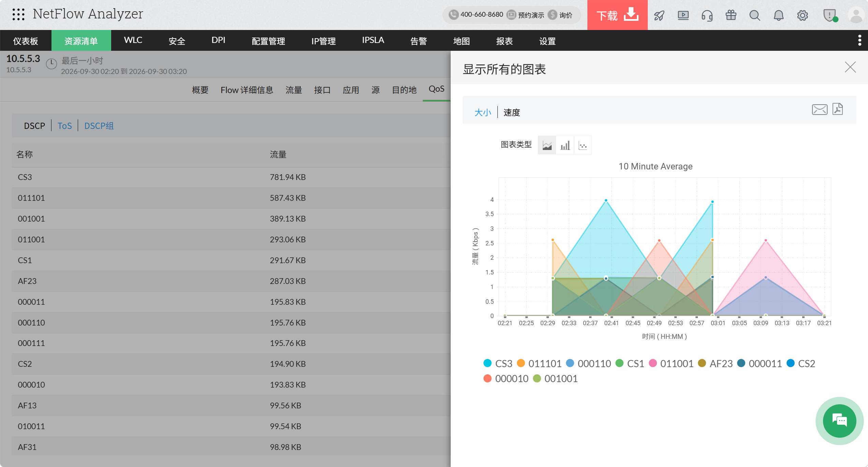Open the rocket quick-start icon
The height and width of the screenshot is (467, 868).
click(x=659, y=15)
